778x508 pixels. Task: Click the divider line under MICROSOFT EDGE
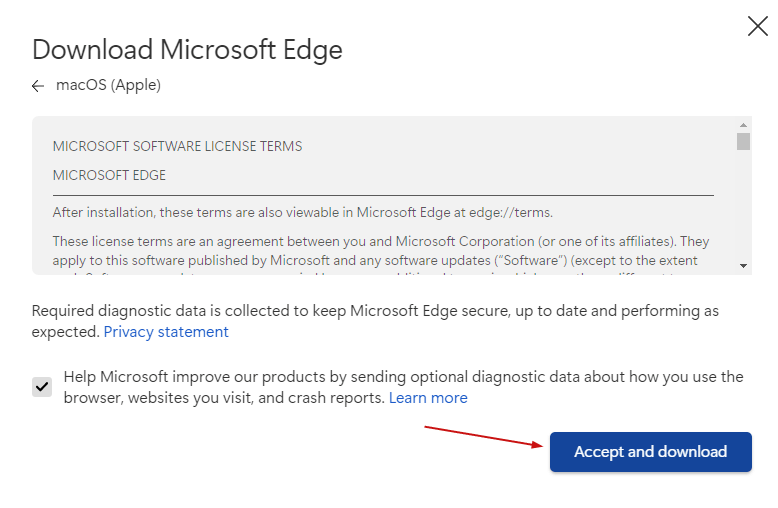point(383,195)
